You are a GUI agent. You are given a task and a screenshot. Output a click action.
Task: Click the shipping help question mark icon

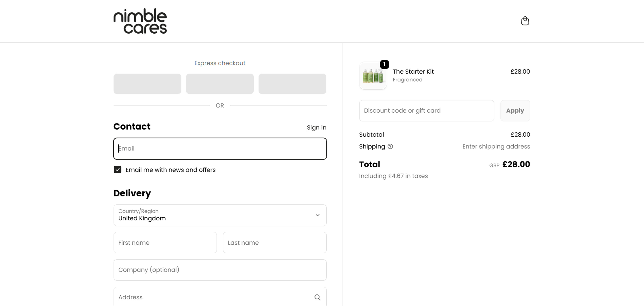tap(390, 146)
